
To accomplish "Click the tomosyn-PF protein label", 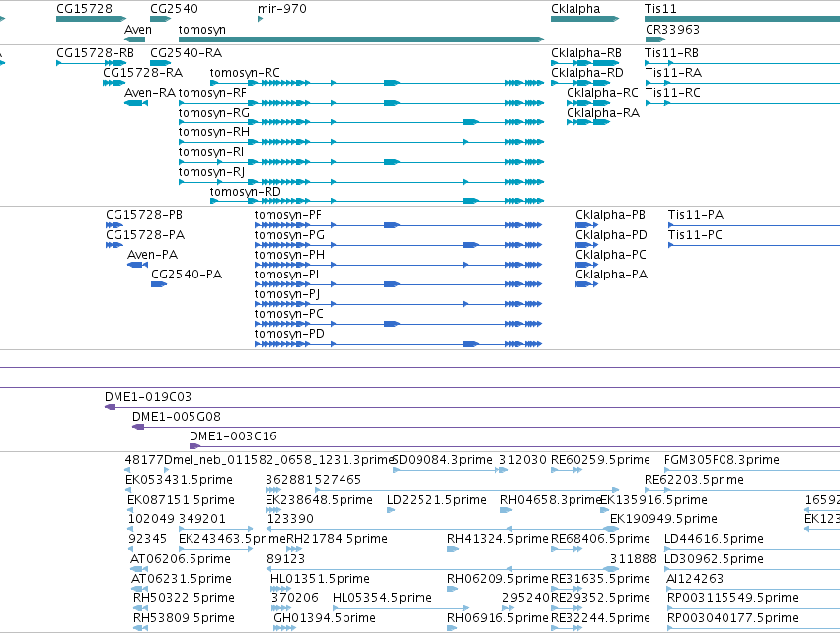I will tap(287, 215).
